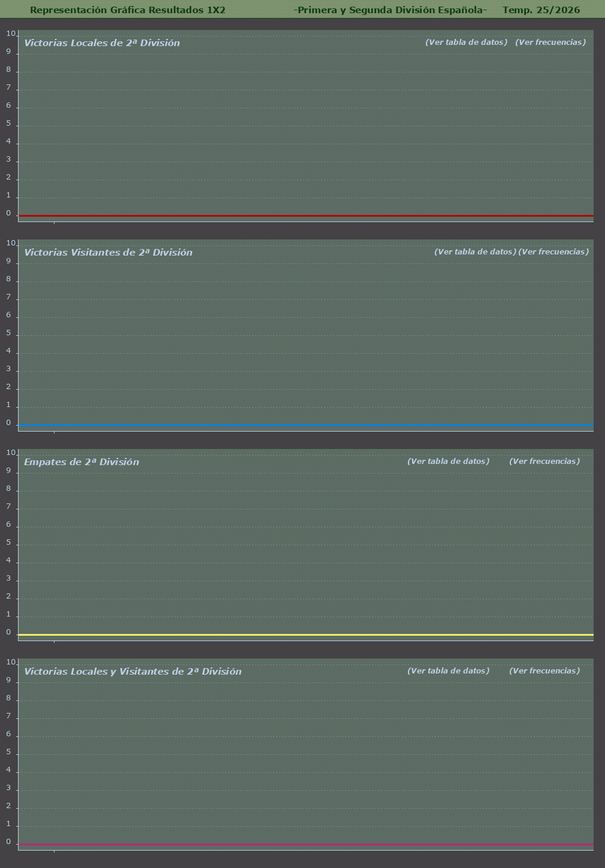Click the 'Victorias Locales de 2ª División' title
Screen dimensions: 605x868
pyautogui.click(x=102, y=43)
